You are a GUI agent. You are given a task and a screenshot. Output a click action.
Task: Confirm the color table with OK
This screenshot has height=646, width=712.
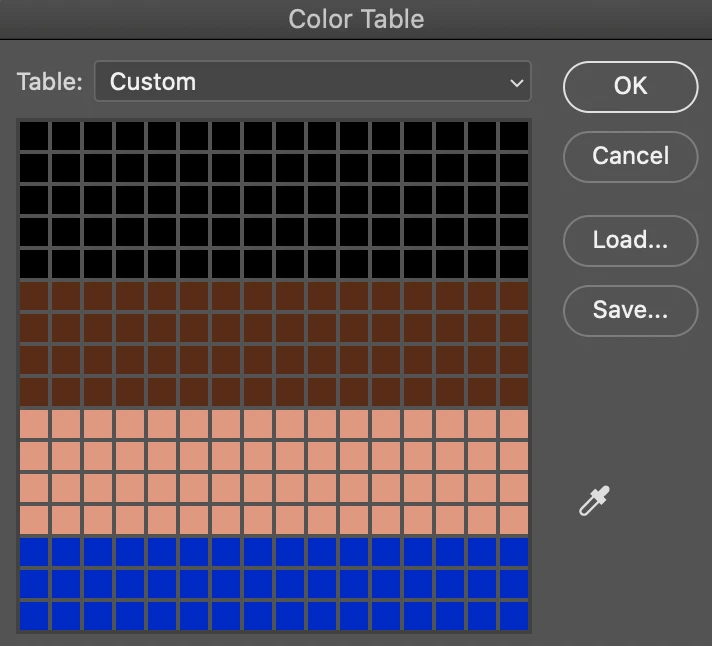coord(630,87)
